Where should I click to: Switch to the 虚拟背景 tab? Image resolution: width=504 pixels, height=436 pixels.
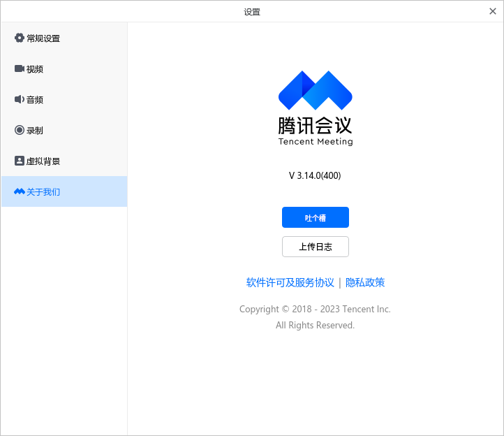click(x=64, y=161)
